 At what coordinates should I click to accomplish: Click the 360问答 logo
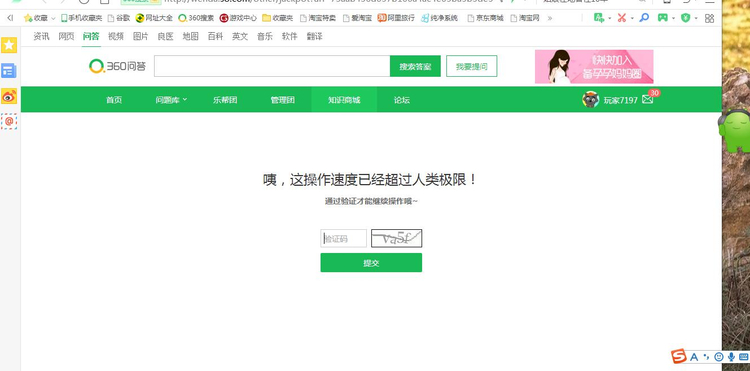tap(117, 66)
